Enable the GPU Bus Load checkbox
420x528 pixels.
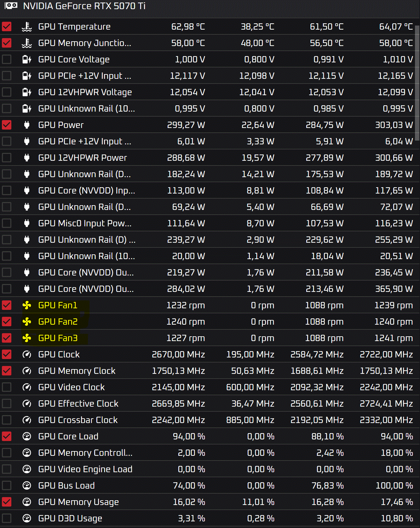pos(7,485)
